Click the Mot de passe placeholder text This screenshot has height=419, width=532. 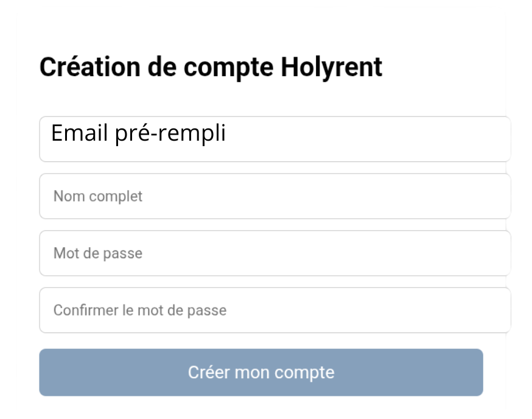pos(98,253)
